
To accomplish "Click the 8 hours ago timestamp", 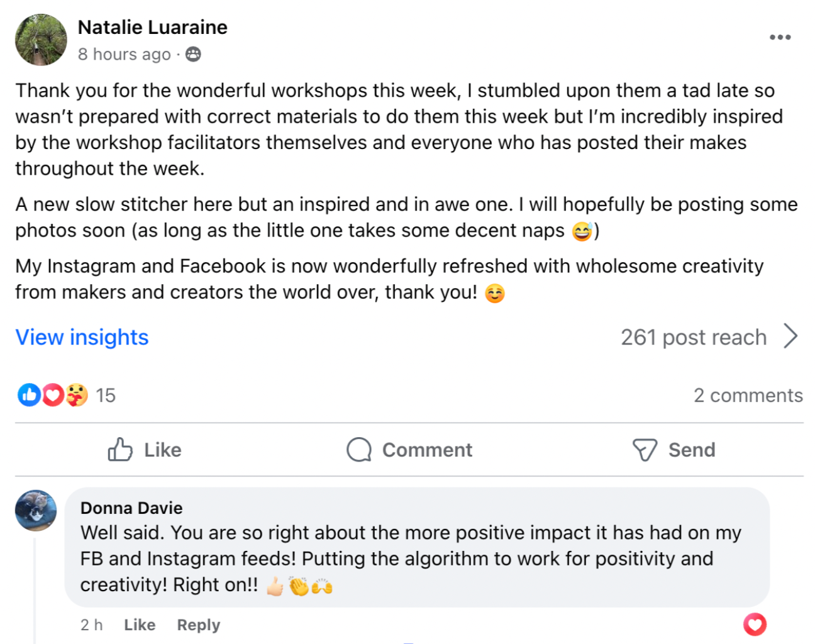I will tap(125, 55).
